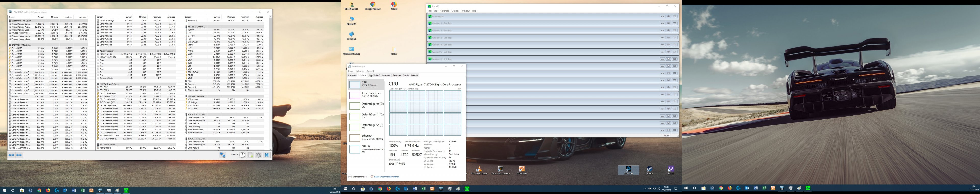Open Google Chrome desktop shortcut
This screenshot has height=194, width=980.
click(x=372, y=6)
